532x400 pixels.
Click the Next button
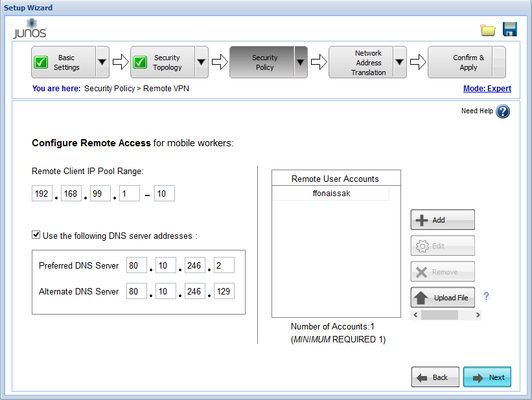[x=487, y=377]
